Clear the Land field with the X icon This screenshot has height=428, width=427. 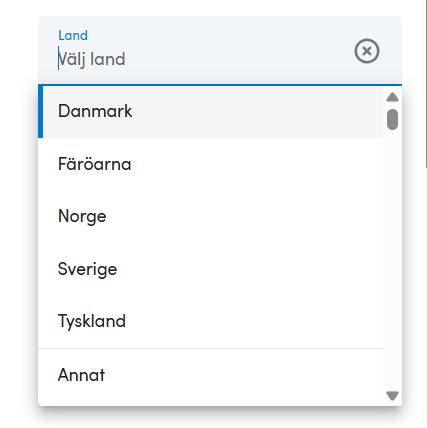pyautogui.click(x=367, y=51)
